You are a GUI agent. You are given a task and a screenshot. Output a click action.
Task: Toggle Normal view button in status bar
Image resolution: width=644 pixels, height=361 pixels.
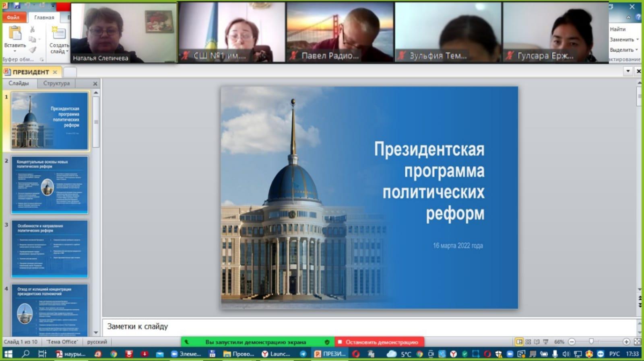pyautogui.click(x=519, y=342)
